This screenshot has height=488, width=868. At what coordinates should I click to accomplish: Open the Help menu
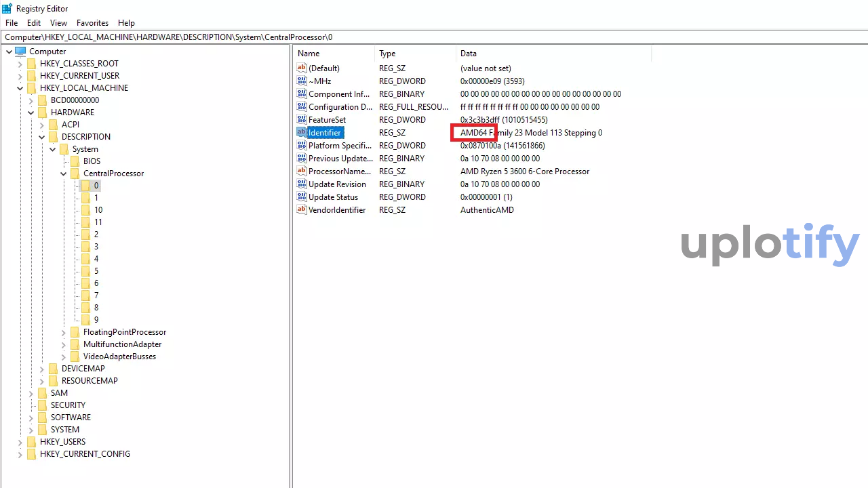126,23
